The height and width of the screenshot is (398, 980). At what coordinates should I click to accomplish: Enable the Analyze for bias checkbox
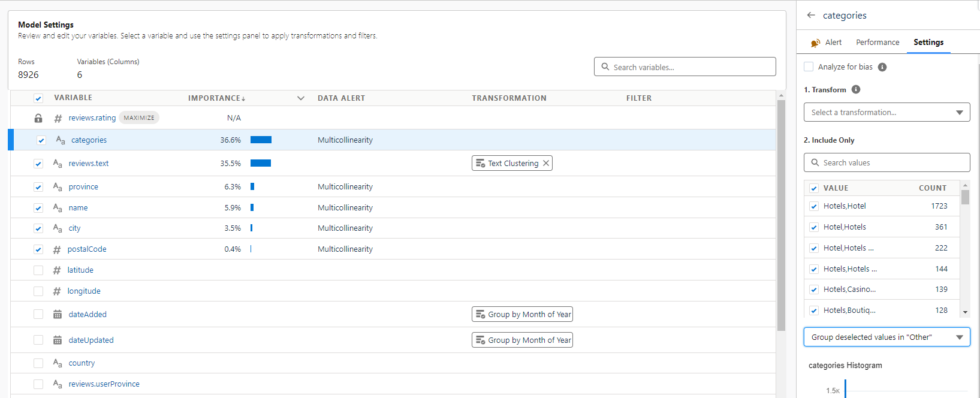[x=809, y=67]
